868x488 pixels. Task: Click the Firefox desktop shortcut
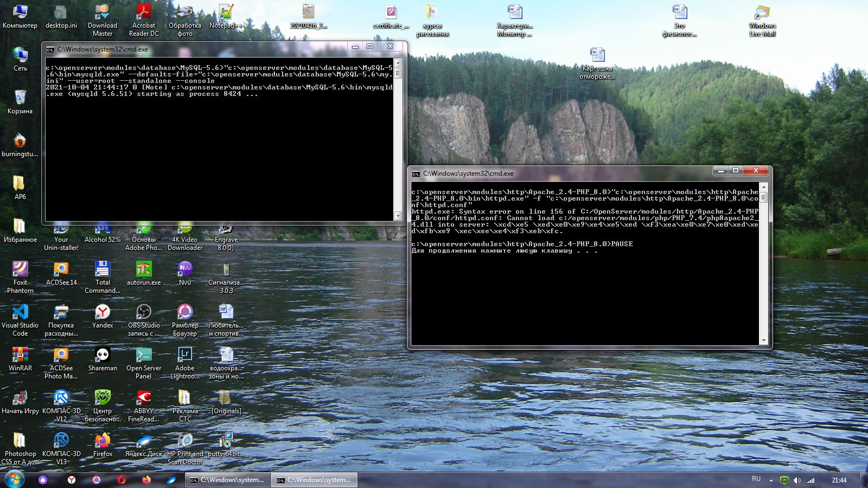(103, 441)
